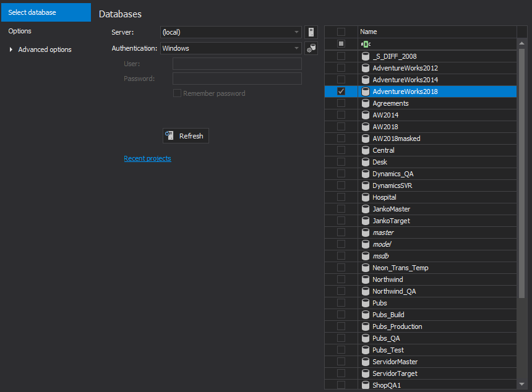Check the DynamicsSVR database checkbox
This screenshot has height=392, width=532.
point(341,185)
